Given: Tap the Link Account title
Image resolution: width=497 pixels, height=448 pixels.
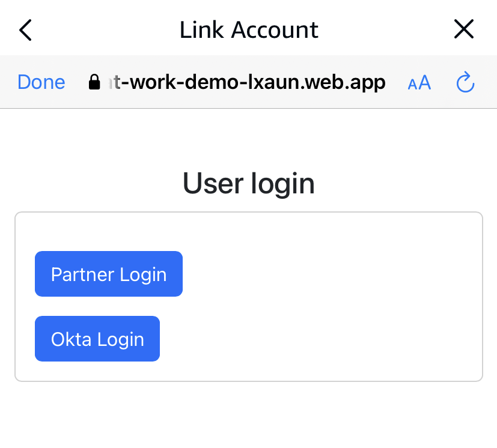Looking at the screenshot, I should pos(249,29).
